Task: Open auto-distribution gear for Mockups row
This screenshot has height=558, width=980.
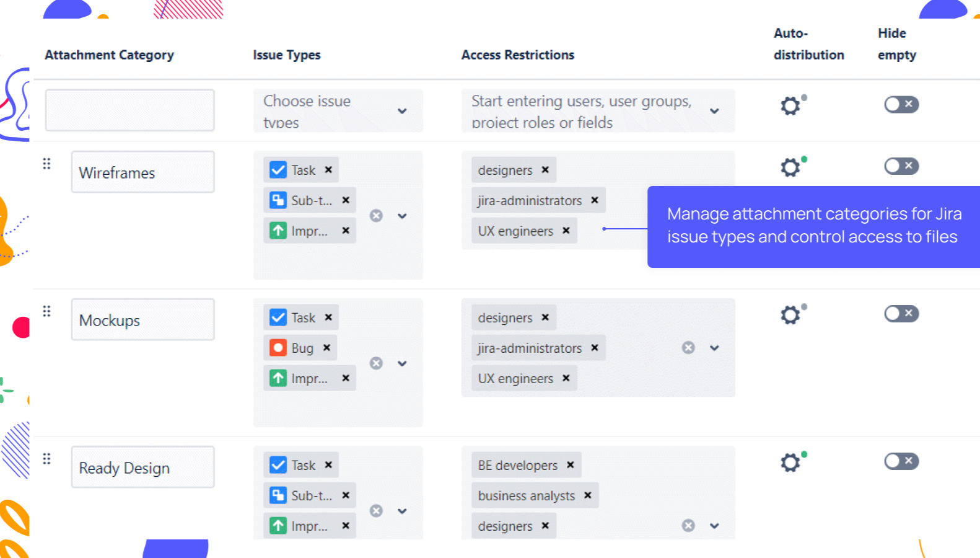Action: [x=790, y=314]
